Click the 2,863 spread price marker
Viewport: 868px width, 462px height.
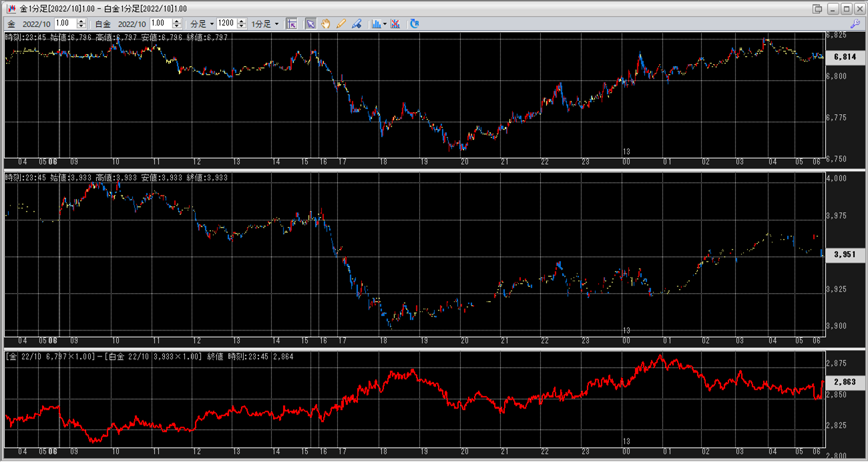point(845,383)
